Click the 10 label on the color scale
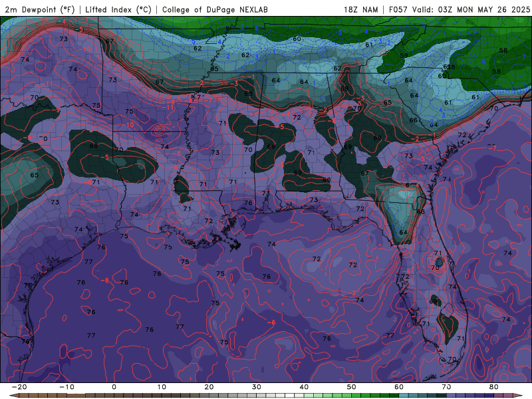The height and width of the screenshot is (399, 532). point(162,387)
